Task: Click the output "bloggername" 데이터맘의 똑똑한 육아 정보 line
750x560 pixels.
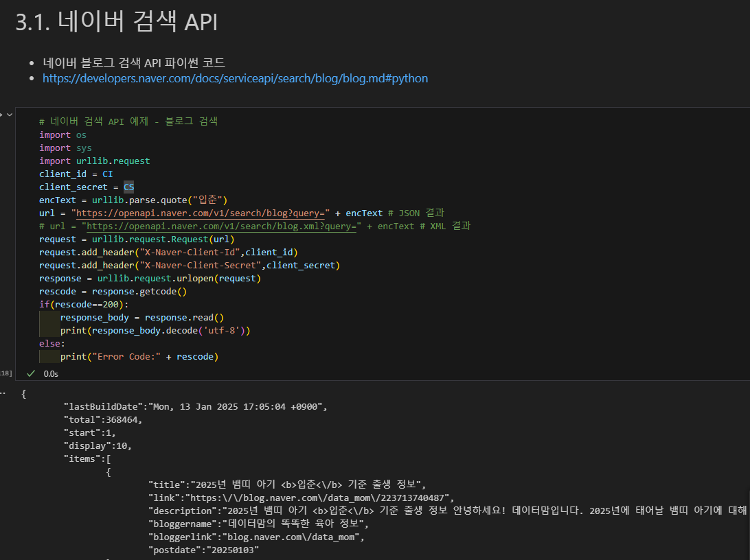Action: tap(259, 524)
